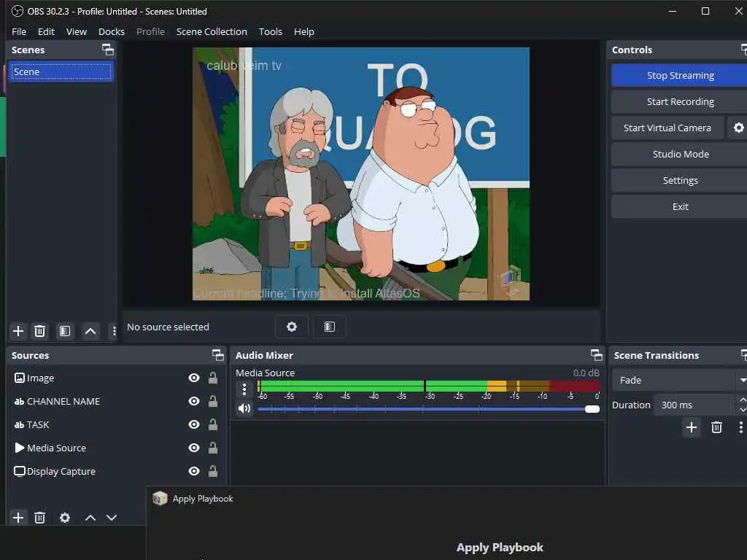Image resolution: width=747 pixels, height=560 pixels.
Task: Open source properties gear in the Sources toolbar
Action: pos(65,518)
